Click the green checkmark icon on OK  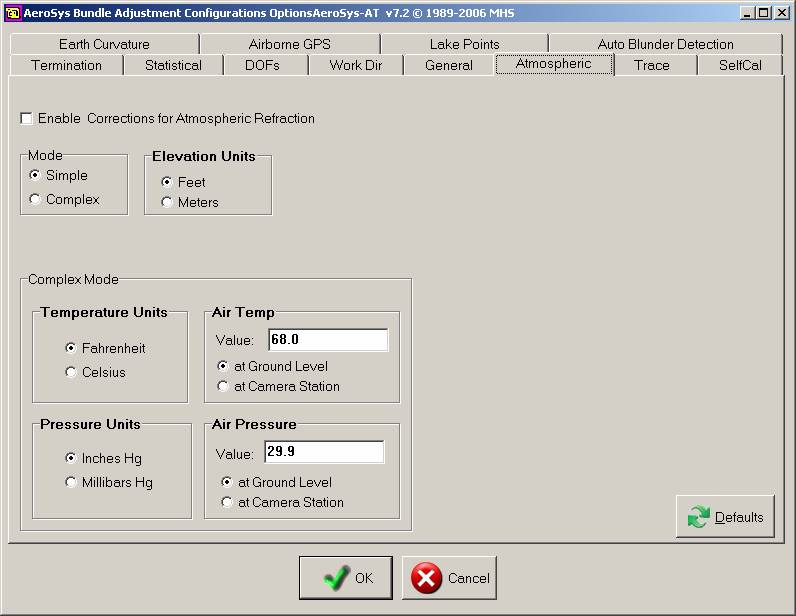click(336, 578)
